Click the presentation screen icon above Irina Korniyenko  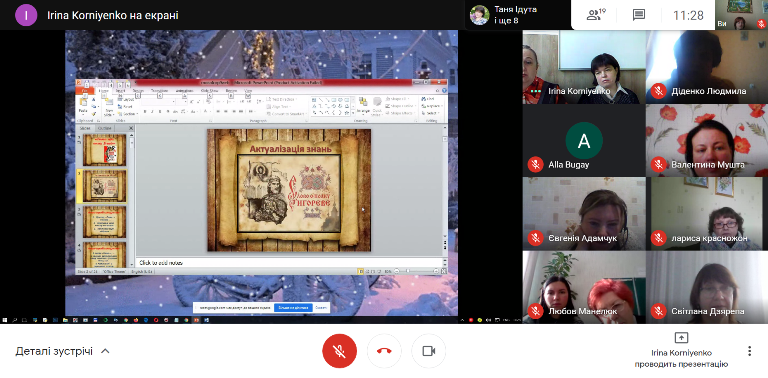coord(681,338)
